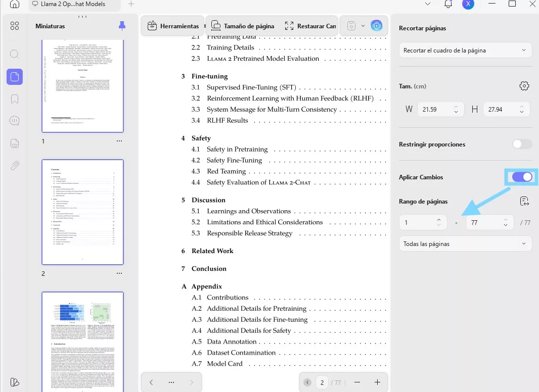This screenshot has height=392, width=539.
Task: Select the page 3 thumbnail with charts
Action: [x=82, y=342]
